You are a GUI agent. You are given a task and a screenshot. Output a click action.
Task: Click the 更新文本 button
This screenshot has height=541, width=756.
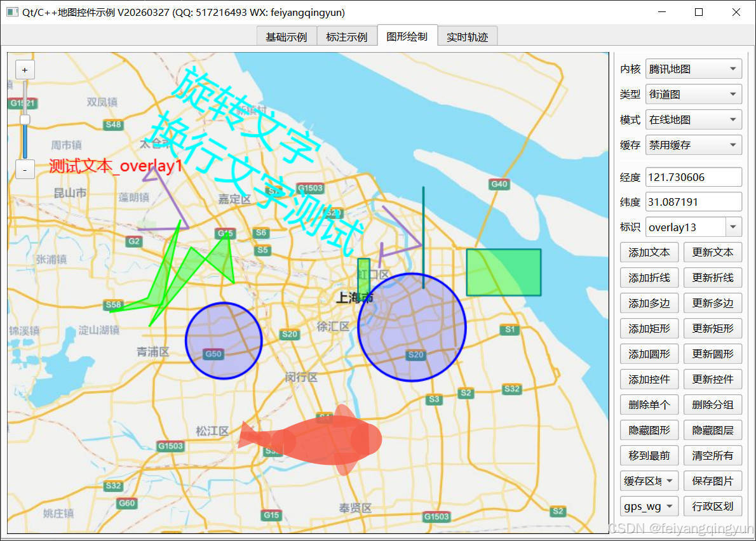click(713, 253)
